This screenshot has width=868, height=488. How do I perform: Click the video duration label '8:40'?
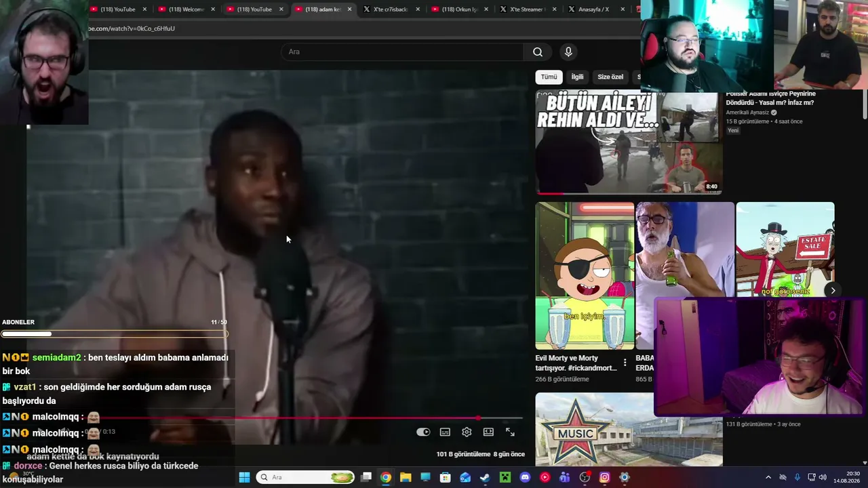coord(711,186)
